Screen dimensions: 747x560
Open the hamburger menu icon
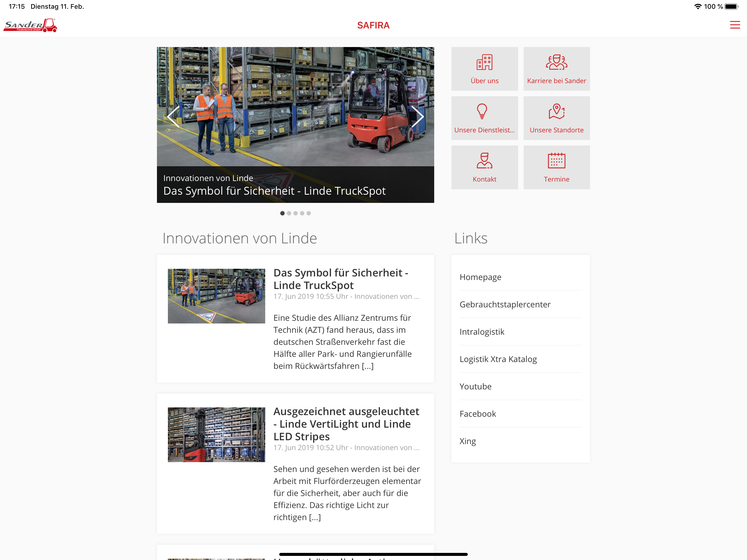[734, 25]
